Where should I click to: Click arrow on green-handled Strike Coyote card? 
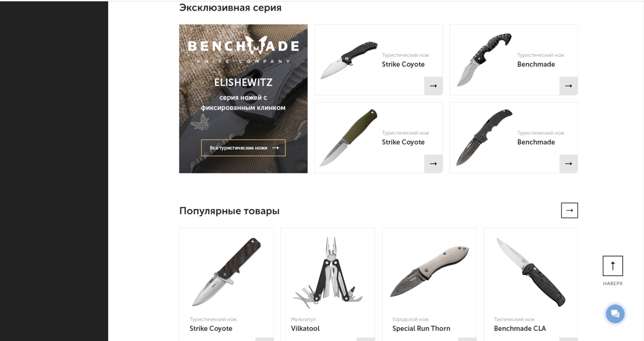tap(433, 164)
